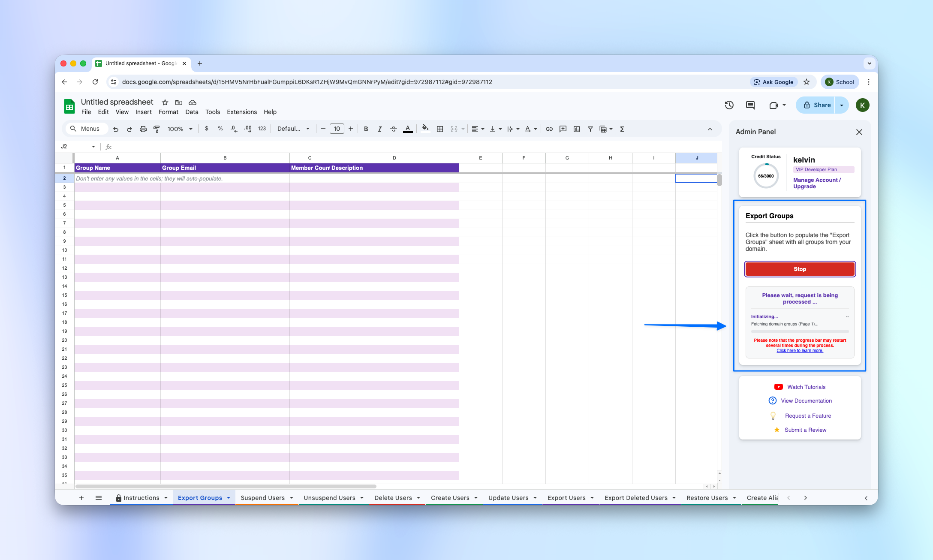Open the zoom 100% dropdown
Viewport: 933px width, 560px height.
pyautogui.click(x=180, y=129)
